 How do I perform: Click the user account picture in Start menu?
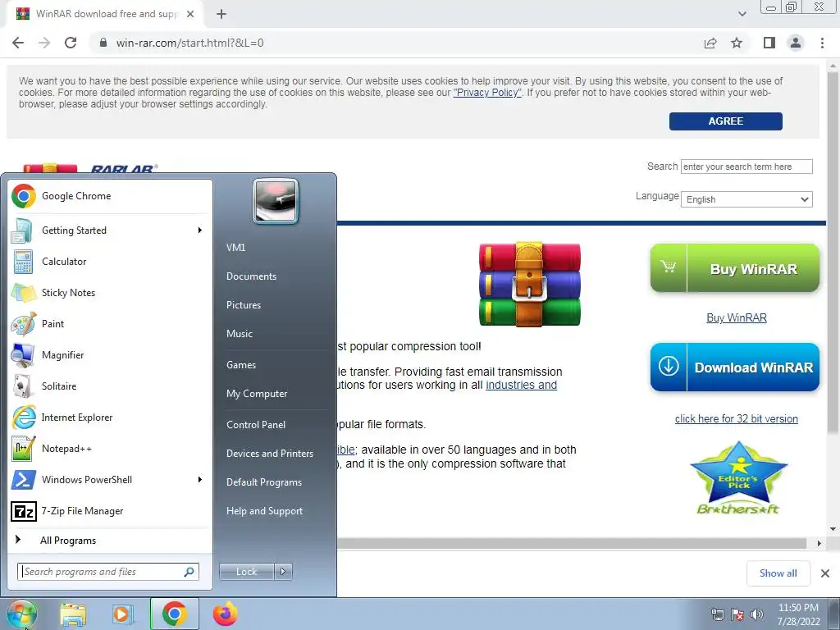point(276,202)
